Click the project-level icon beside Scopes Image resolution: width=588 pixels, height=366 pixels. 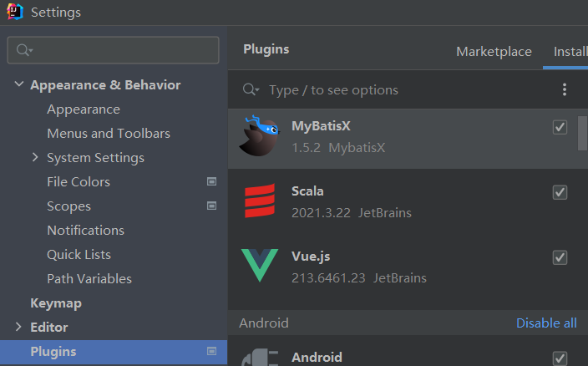coord(211,206)
